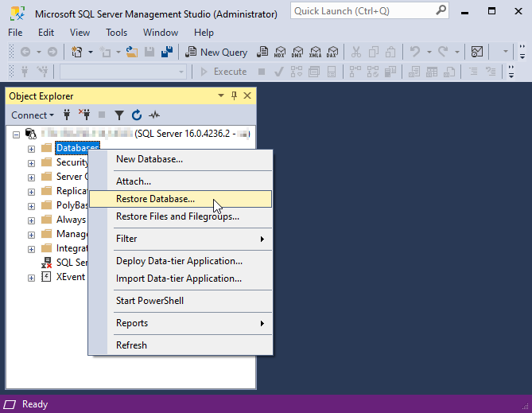Open the View menu
532x413 pixels.
click(80, 33)
